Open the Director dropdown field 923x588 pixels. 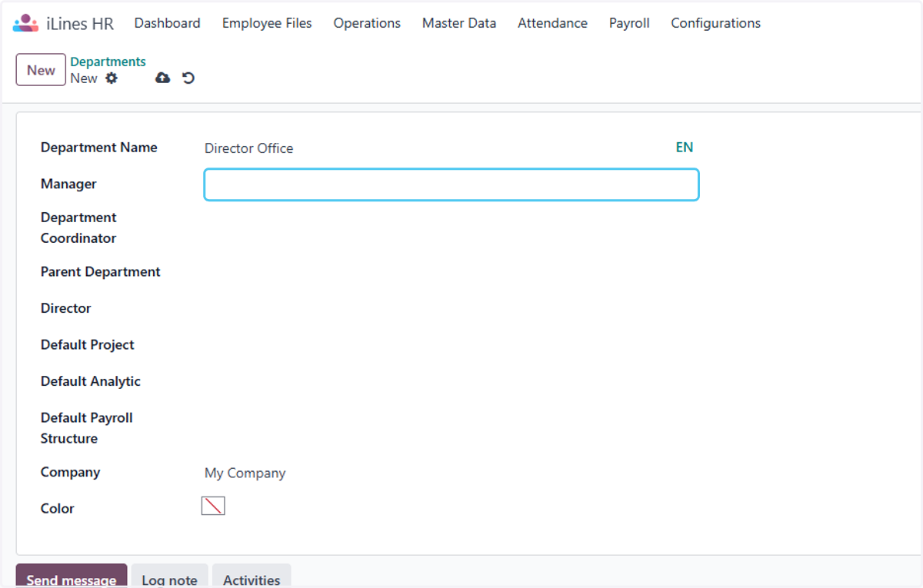tap(452, 308)
